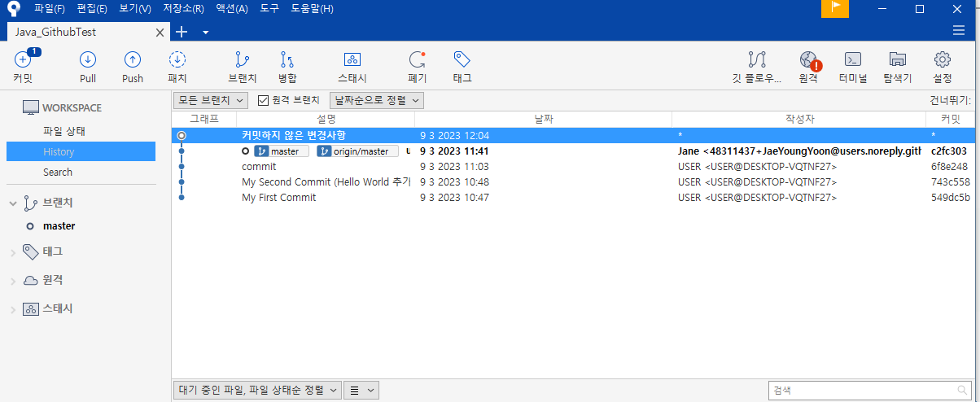Click the Merge (병합) toolbar icon
Viewport: 980px width, 402px height.
pyautogui.click(x=287, y=66)
